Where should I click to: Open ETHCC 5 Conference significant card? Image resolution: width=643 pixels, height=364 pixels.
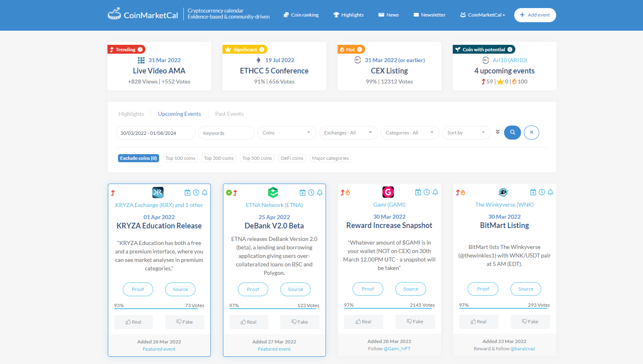[x=274, y=67]
